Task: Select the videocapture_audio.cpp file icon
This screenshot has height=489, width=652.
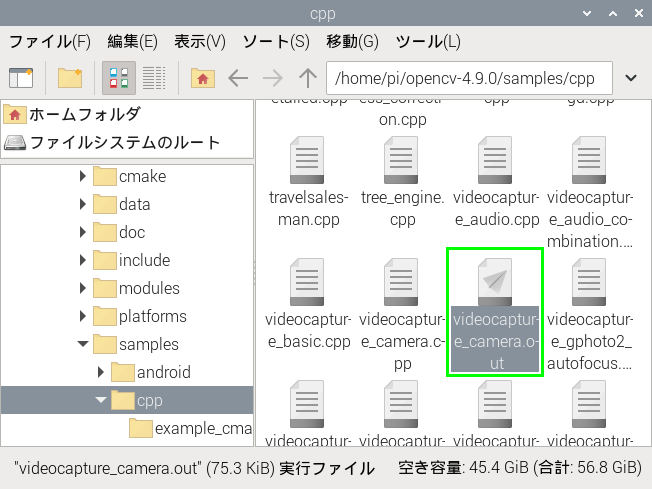Action: point(495,160)
